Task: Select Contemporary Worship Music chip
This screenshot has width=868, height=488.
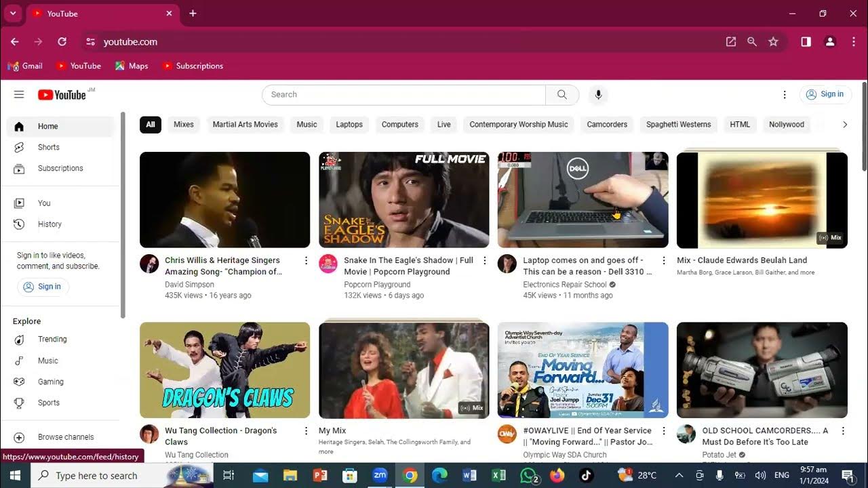Action: coord(519,125)
